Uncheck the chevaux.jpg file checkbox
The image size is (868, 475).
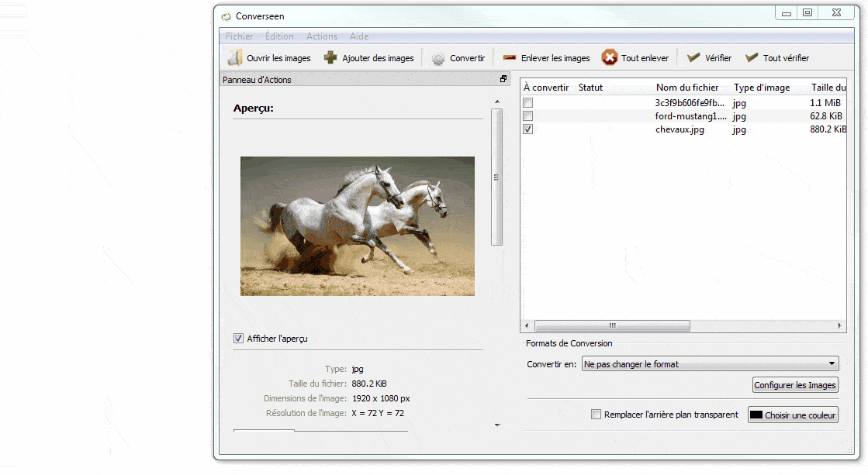coord(528,129)
